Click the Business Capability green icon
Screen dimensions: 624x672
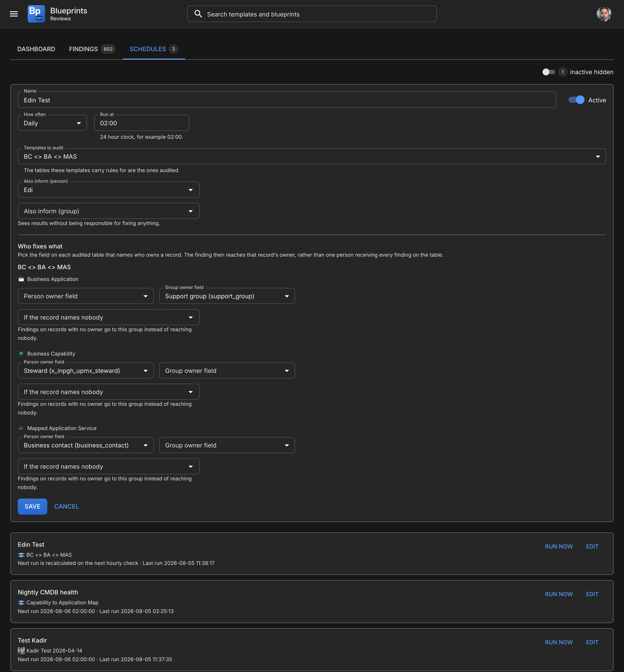(21, 353)
